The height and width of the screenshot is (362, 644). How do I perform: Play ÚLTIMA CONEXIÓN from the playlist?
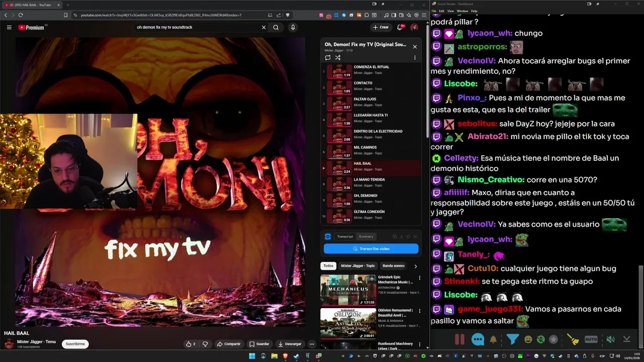pos(371,216)
